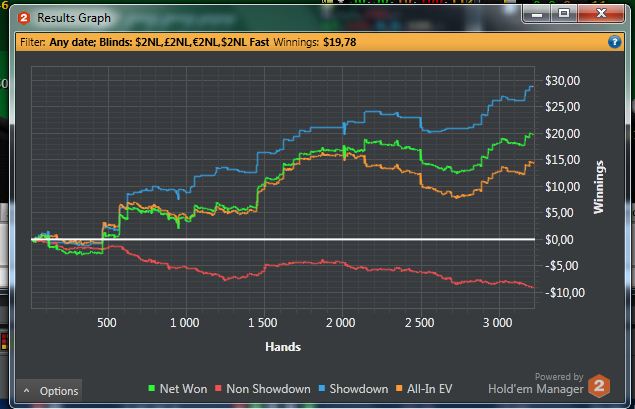Image resolution: width=635 pixels, height=409 pixels.
Task: Click the Winnings vertical axis title
Action: click(599, 187)
